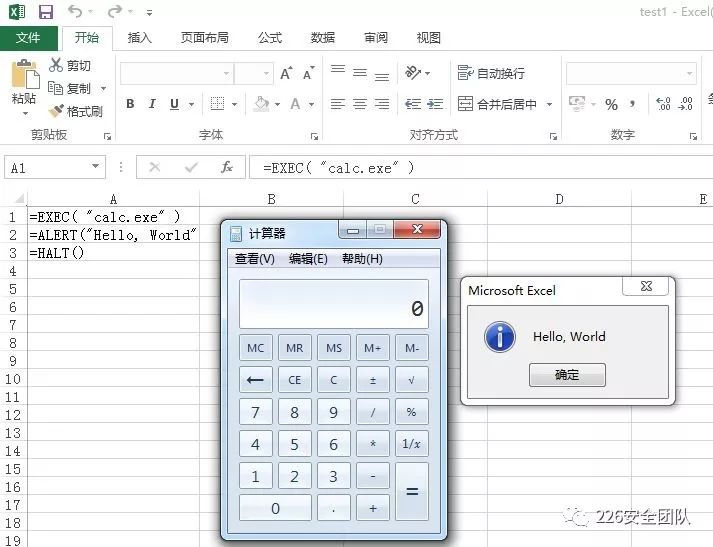Click Select All corner of sheet

click(x=16, y=198)
